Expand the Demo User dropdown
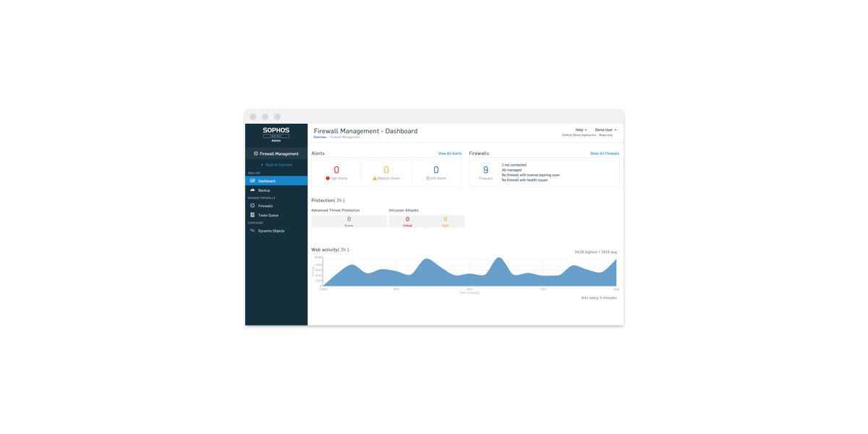 pyautogui.click(x=605, y=130)
